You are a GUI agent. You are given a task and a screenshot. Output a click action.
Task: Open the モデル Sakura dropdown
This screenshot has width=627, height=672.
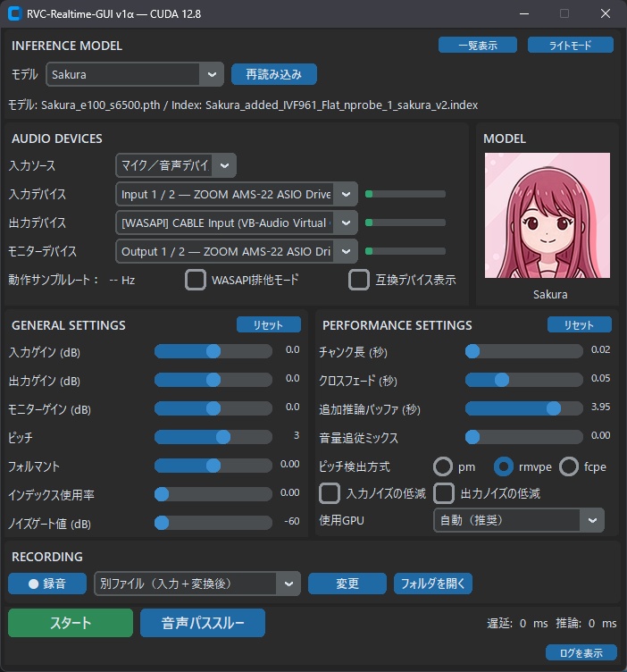coord(135,74)
